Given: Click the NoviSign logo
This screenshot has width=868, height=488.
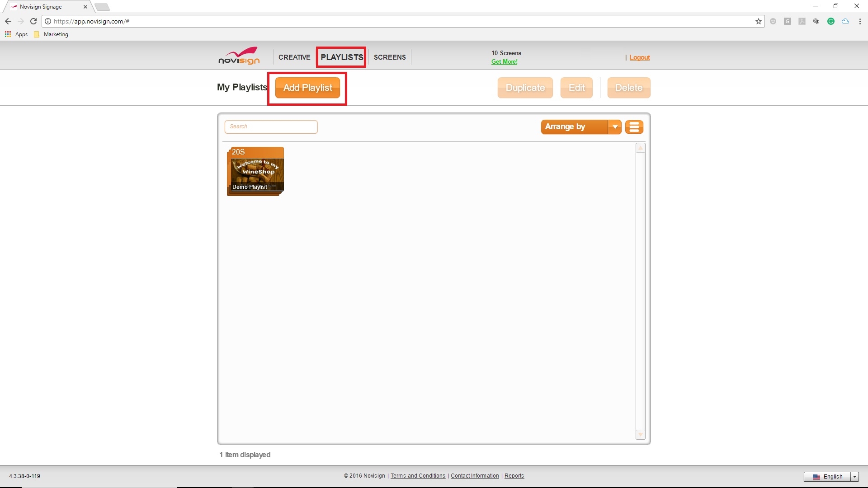Looking at the screenshot, I should [239, 56].
